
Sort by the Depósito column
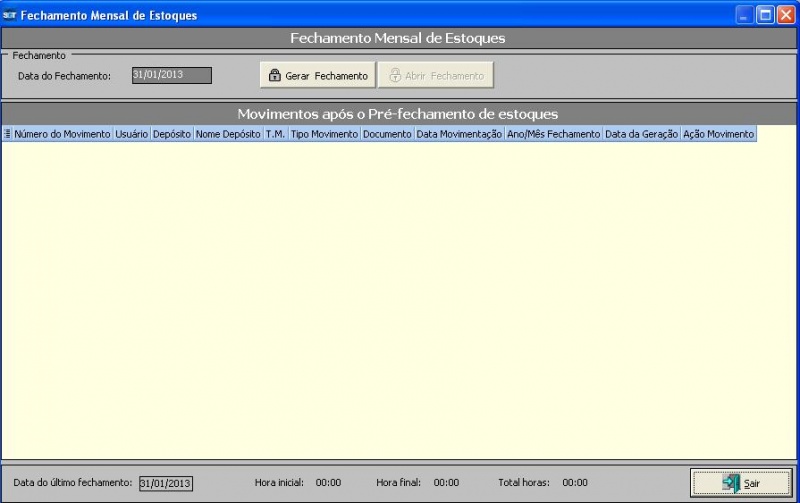click(171, 134)
